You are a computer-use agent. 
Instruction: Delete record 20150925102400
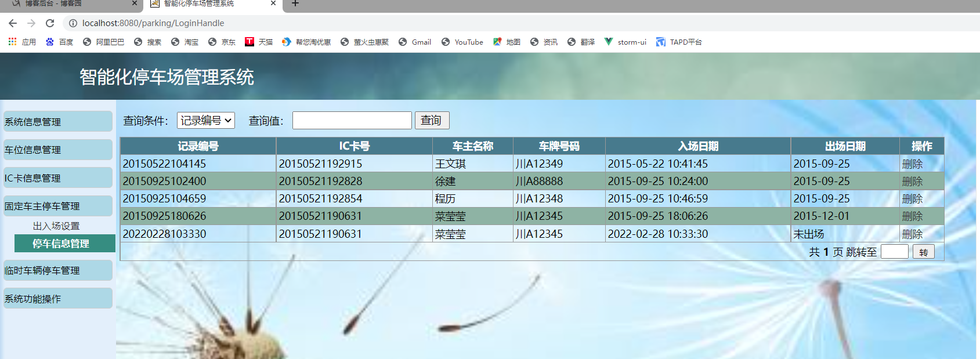(912, 182)
